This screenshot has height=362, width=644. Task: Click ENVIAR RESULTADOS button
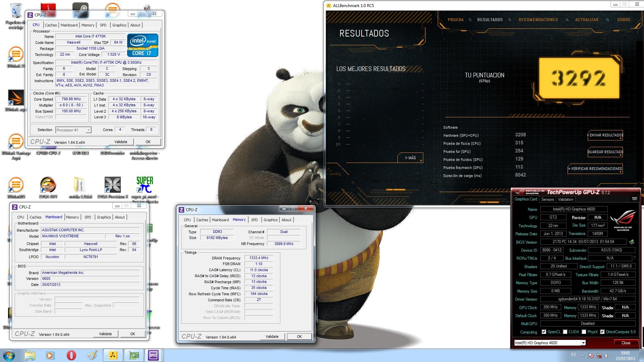pos(605,135)
